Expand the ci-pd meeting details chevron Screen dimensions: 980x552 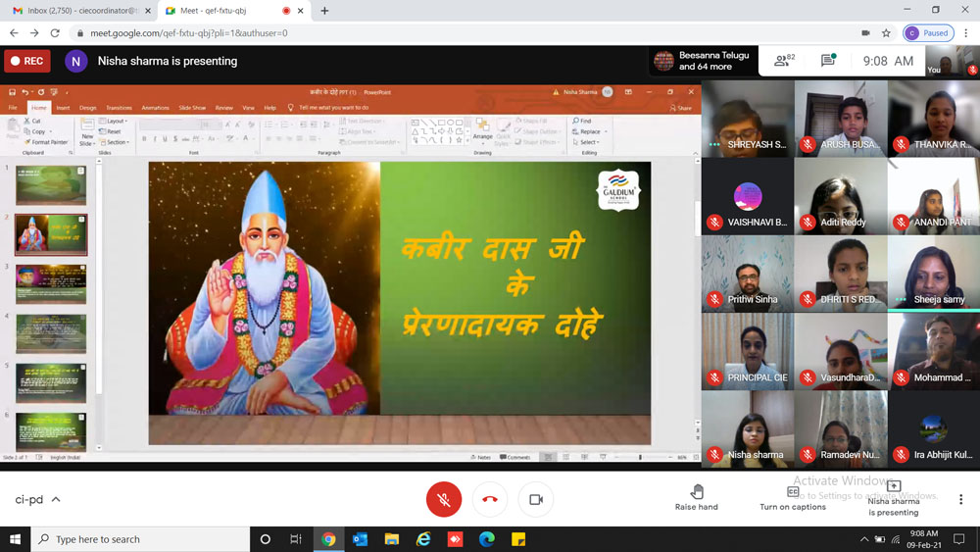56,499
